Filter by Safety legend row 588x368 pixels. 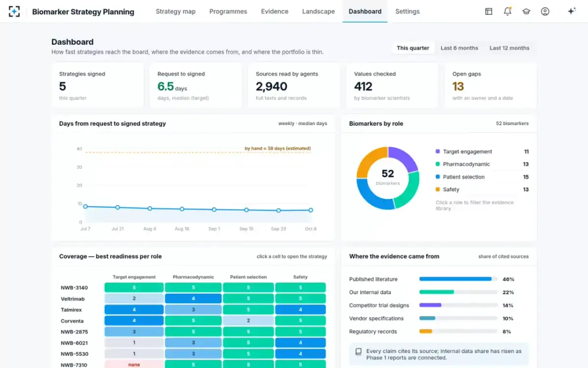[x=482, y=189]
